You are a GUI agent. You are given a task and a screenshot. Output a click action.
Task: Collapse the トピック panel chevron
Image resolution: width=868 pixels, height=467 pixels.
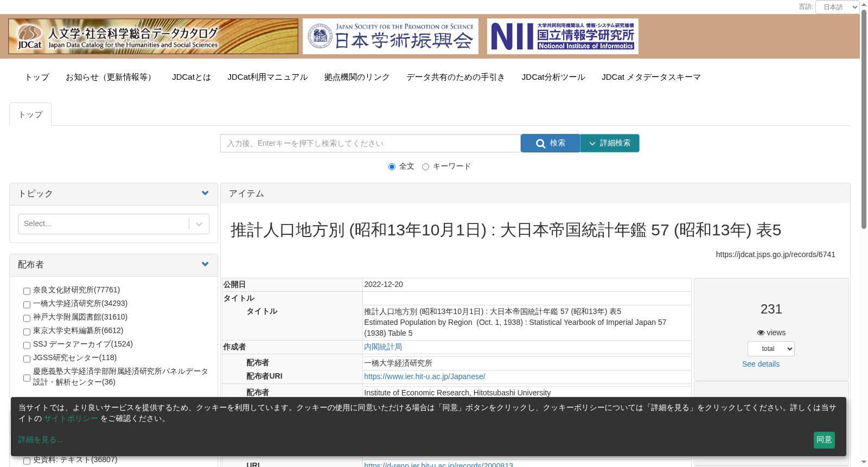pyautogui.click(x=205, y=193)
